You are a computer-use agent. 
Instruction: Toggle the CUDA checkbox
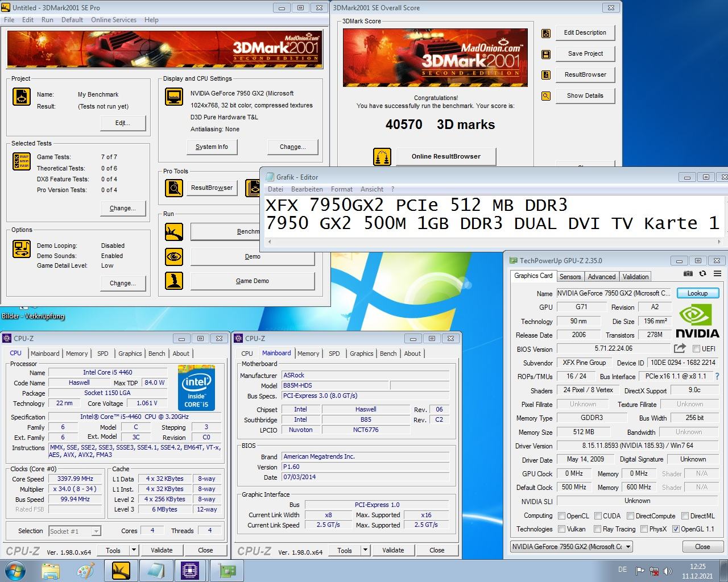(598, 516)
